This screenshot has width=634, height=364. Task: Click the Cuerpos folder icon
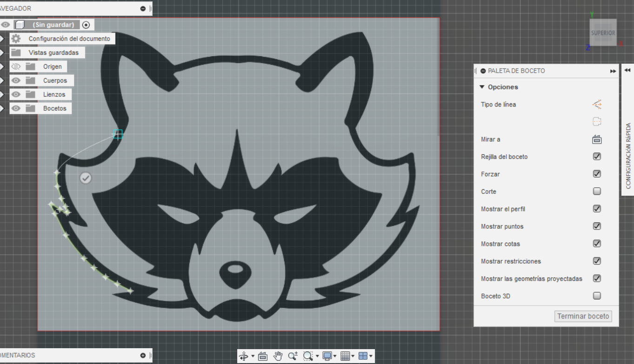(31, 80)
